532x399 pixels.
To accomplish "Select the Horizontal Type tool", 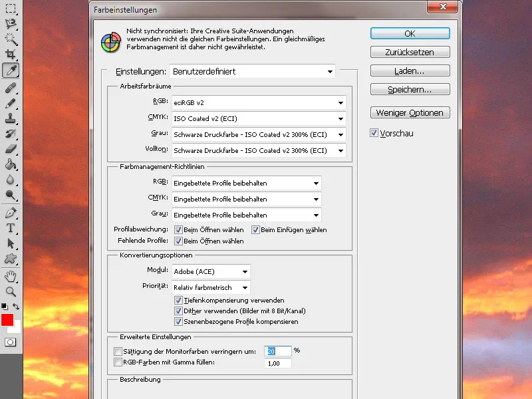I will 9,228.
